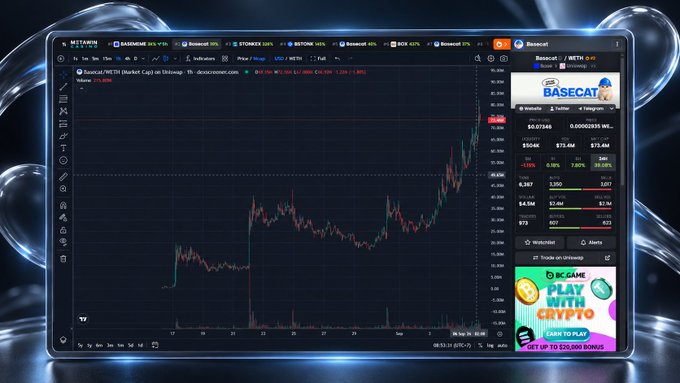Open the three-dot options menu
Screen dimensions: 680x383
coord(617,44)
